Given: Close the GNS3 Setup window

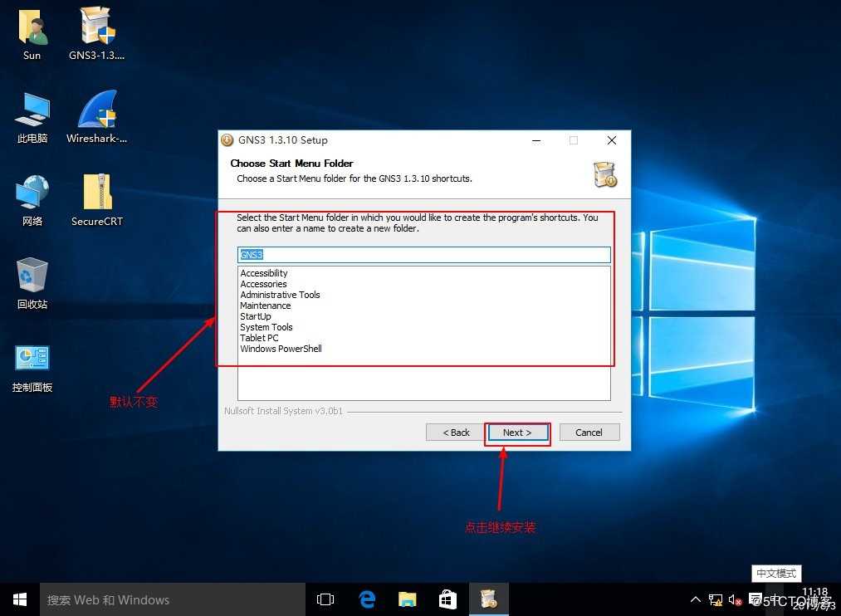Looking at the screenshot, I should point(611,140).
